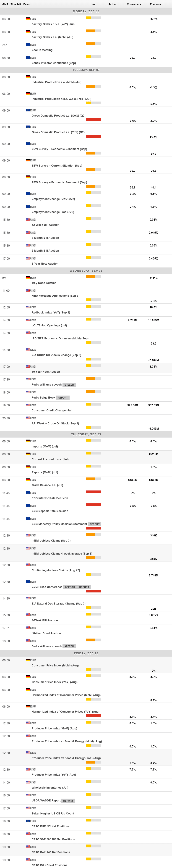
Task: Click the Wednesday, Sep 08 date header
Action: 86,271
